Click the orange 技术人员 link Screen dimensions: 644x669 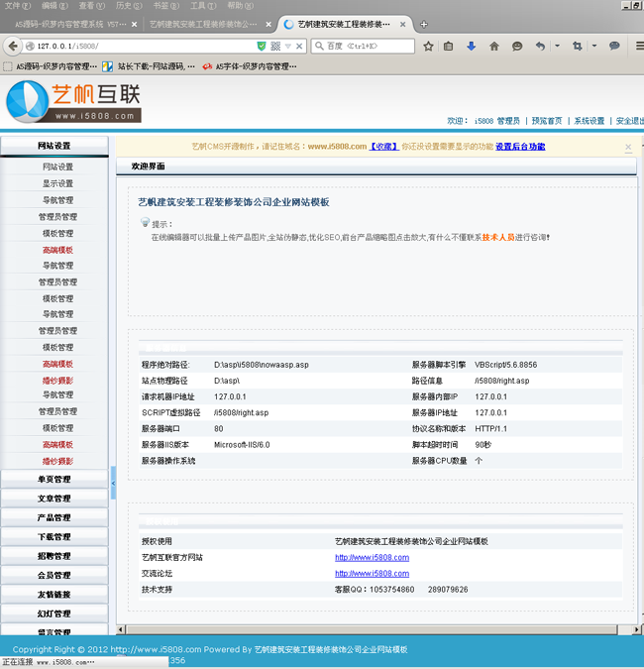coord(498,237)
